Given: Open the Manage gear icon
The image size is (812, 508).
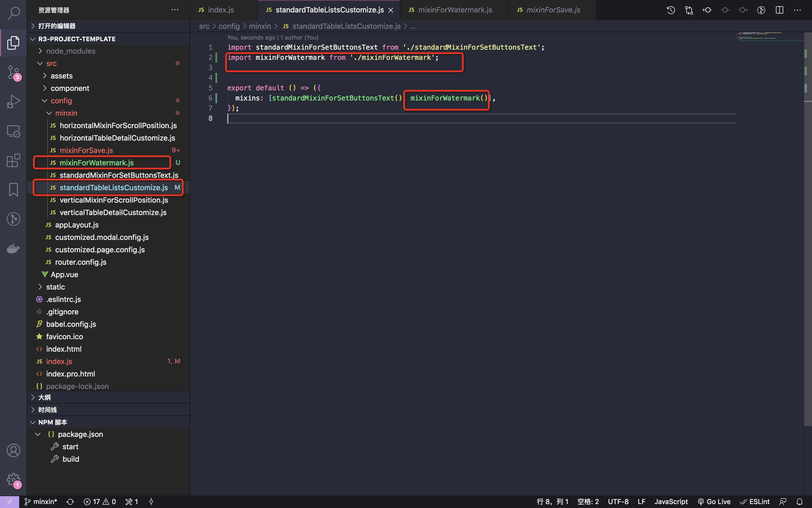Looking at the screenshot, I should tap(14, 480).
